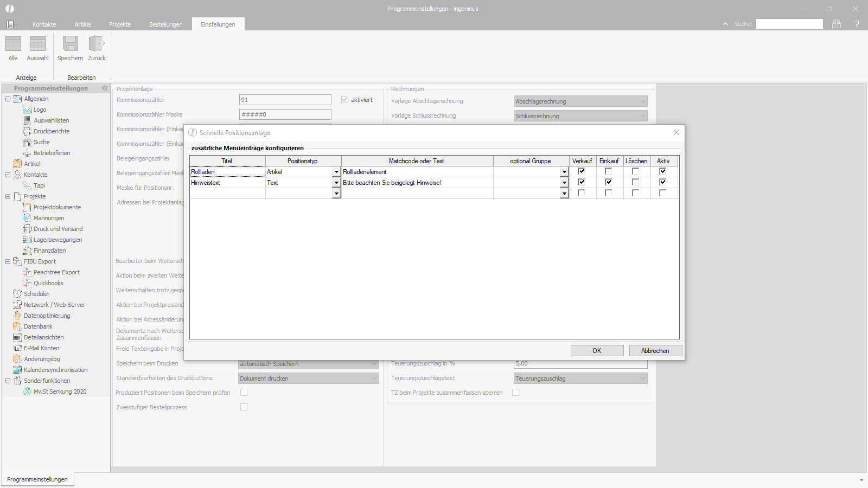Open Suche settings entry
Viewport: 868px width, 488px height.
[41, 142]
